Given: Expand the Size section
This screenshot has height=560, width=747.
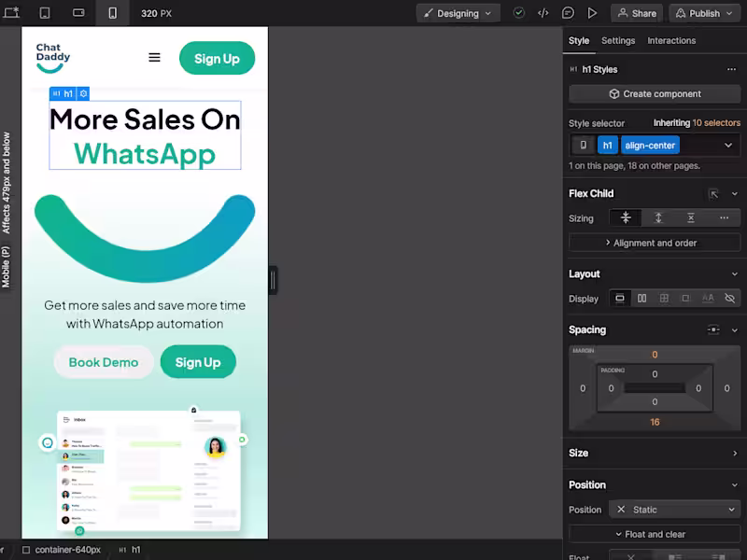Looking at the screenshot, I should pos(735,454).
